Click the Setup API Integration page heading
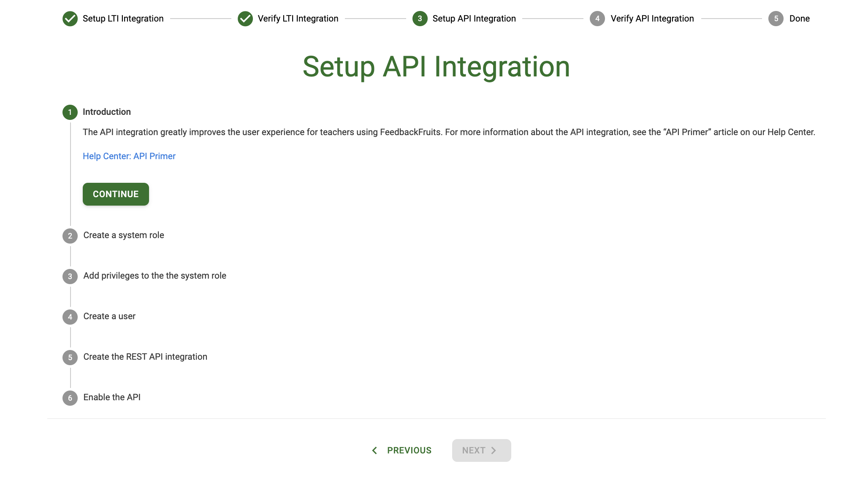Image resolution: width=868 pixels, height=491 pixels. point(437,67)
